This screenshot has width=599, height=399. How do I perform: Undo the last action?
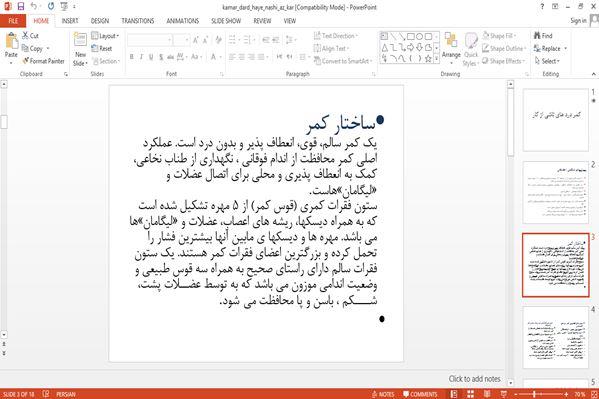coord(34,6)
